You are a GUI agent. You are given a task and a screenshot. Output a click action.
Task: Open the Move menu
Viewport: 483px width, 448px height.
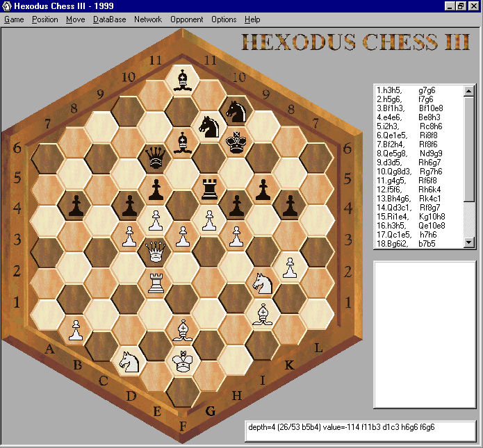(x=76, y=19)
